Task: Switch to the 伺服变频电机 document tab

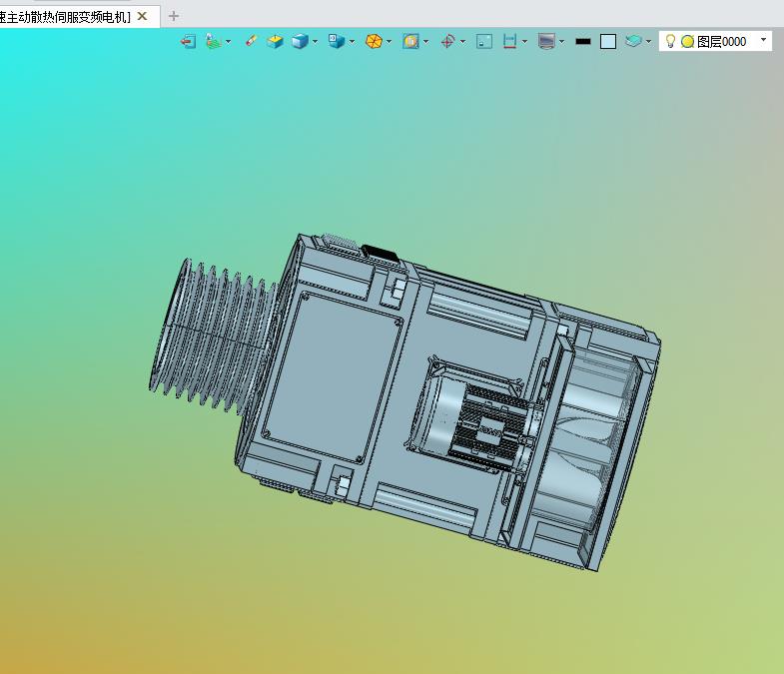Action: coord(65,16)
